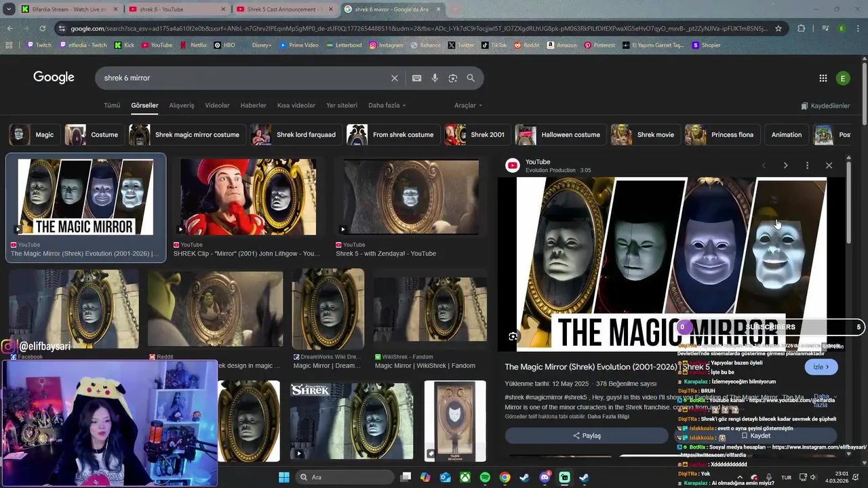The image size is (868, 488).
Task: Open the Magic Mirror WikiShrek Fandom image
Action: click(x=430, y=309)
